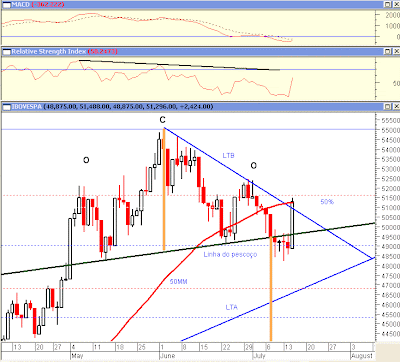Click the 'O' label near LTB line

[254, 165]
